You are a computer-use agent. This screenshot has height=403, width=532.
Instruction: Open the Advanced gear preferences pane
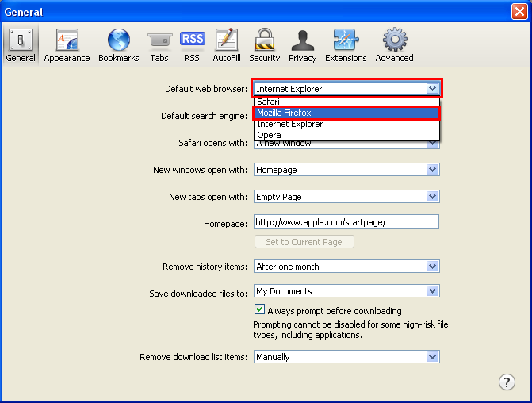(394, 45)
